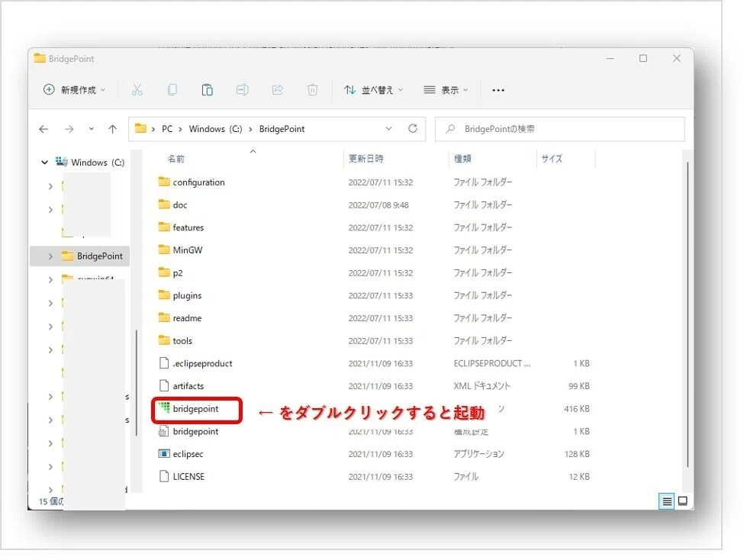The image size is (744, 560).
Task: Click the 128 KB size cell
Action: [577, 454]
